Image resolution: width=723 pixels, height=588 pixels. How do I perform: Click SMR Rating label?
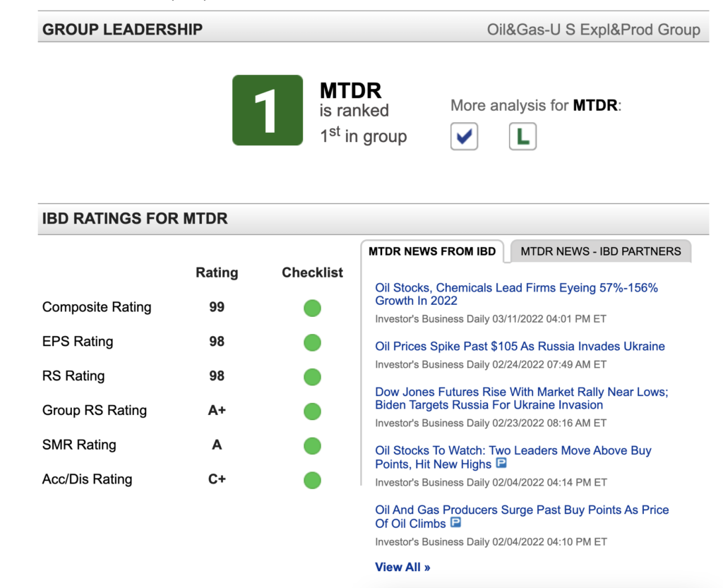(79, 445)
